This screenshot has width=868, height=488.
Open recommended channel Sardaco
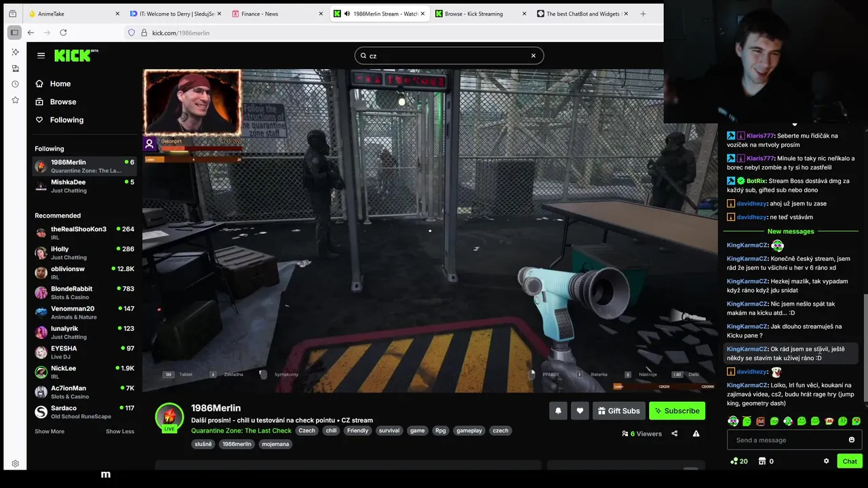tap(85, 411)
